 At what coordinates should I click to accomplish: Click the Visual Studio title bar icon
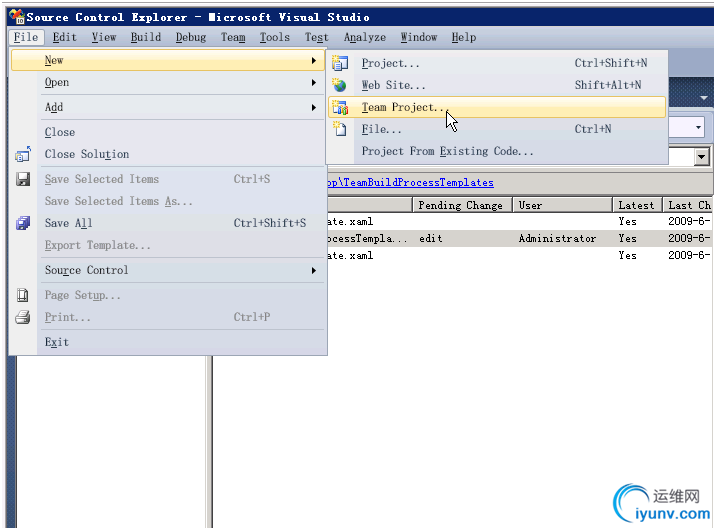17,17
